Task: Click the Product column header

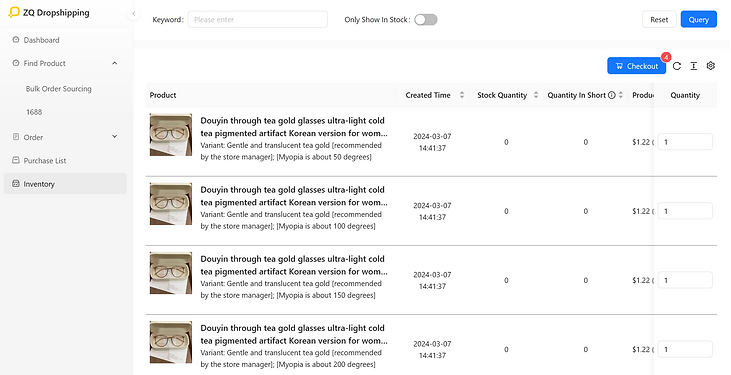Action: pos(163,95)
